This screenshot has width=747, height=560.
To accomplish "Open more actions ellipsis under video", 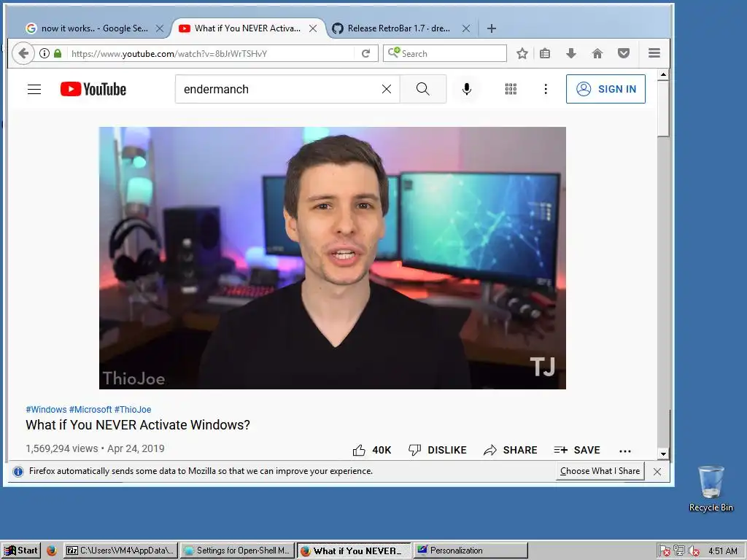I will [625, 451].
